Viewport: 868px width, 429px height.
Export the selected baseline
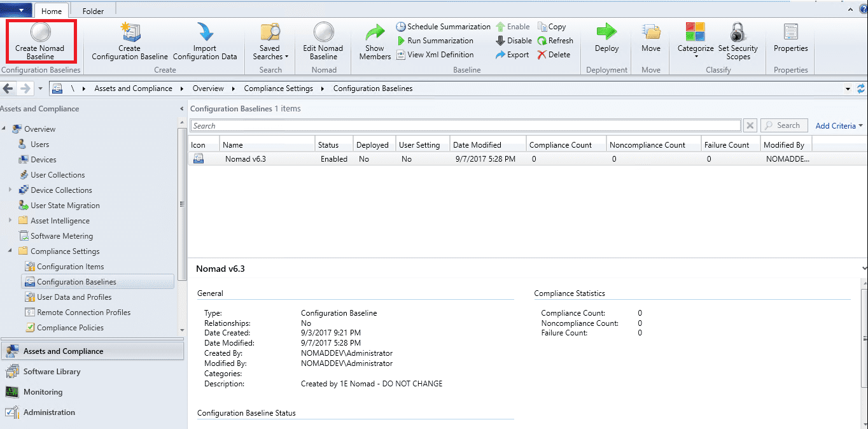[x=512, y=55]
